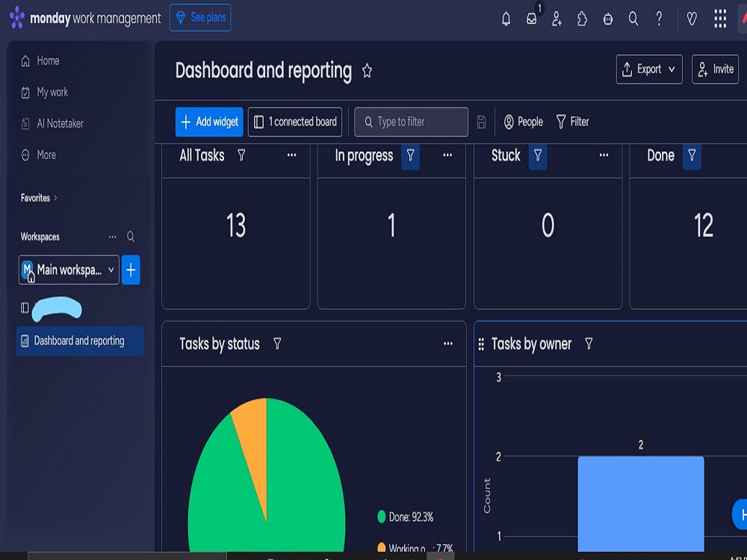Open the More menu in sidebar
The width and height of the screenshot is (747, 560).
(39, 155)
